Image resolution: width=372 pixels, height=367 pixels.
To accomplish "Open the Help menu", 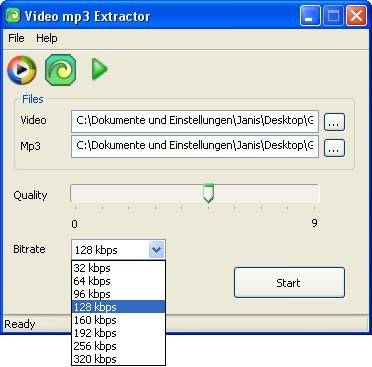I will 47,38.
